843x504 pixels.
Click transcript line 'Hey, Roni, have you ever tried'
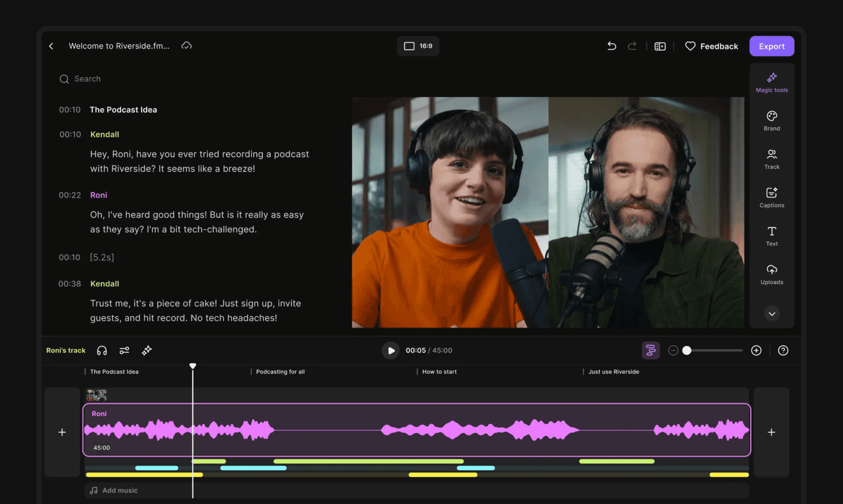click(x=199, y=161)
